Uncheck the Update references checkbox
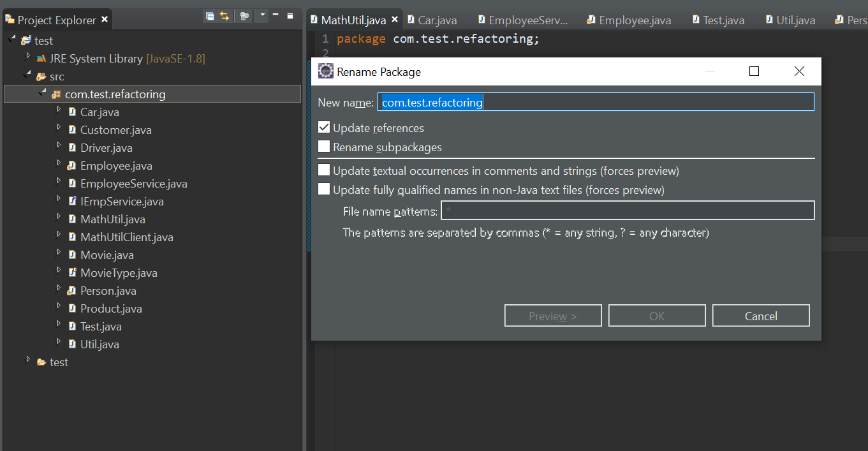 [324, 128]
